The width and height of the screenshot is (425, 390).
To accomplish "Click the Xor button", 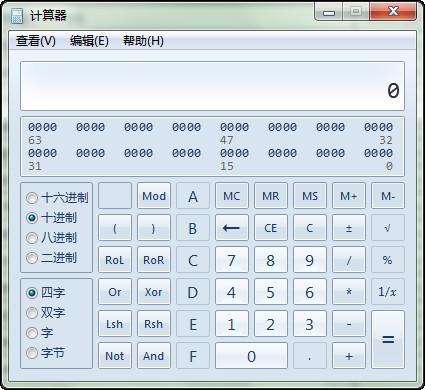I will click(x=154, y=292).
